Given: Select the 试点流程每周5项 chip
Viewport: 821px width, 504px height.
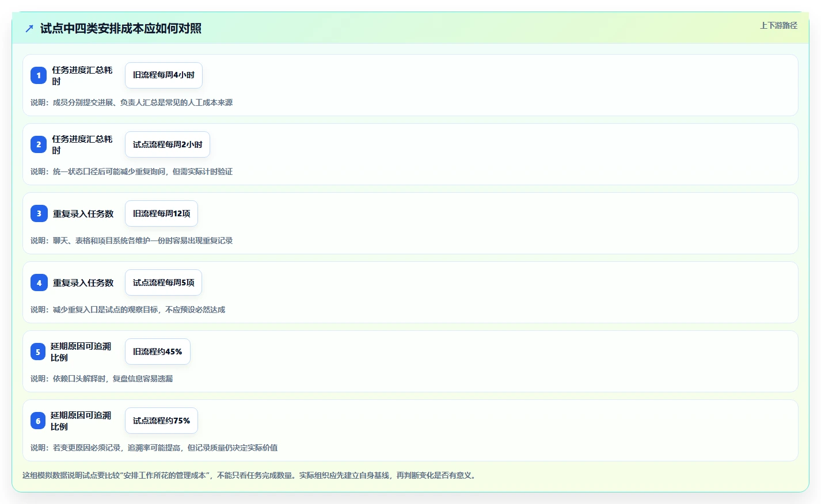Looking at the screenshot, I should [x=164, y=282].
